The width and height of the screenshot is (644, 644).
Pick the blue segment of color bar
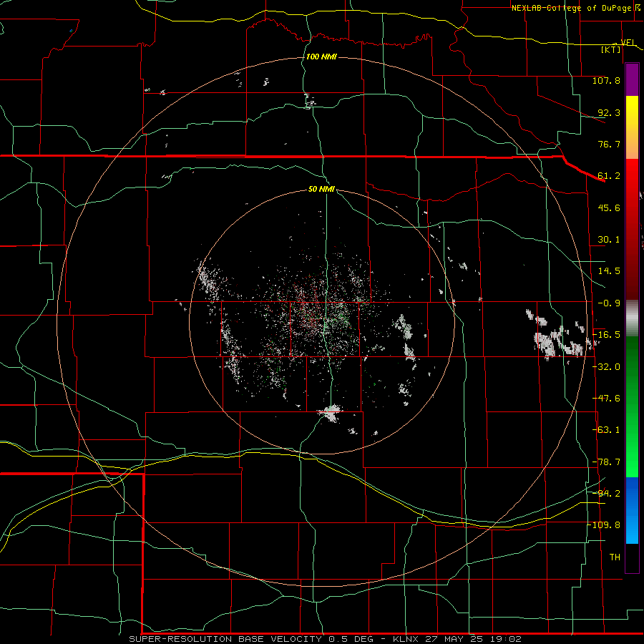[x=632, y=510]
